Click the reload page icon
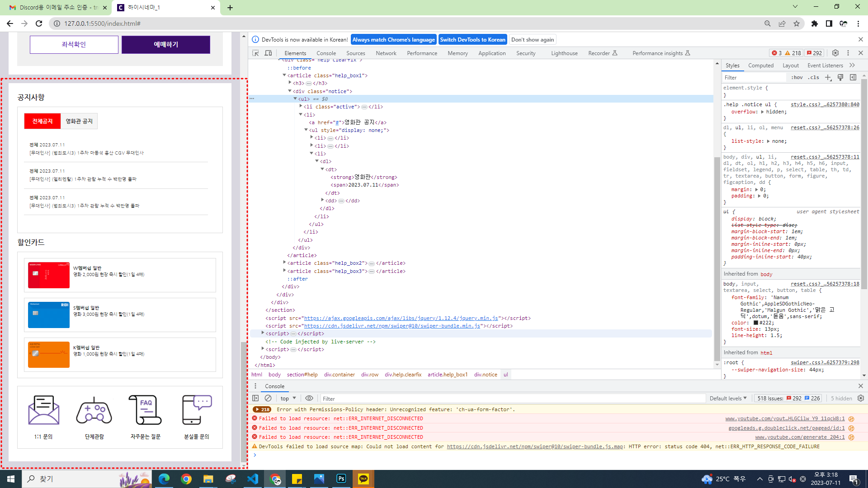The height and width of the screenshot is (488, 868). pos(39,23)
